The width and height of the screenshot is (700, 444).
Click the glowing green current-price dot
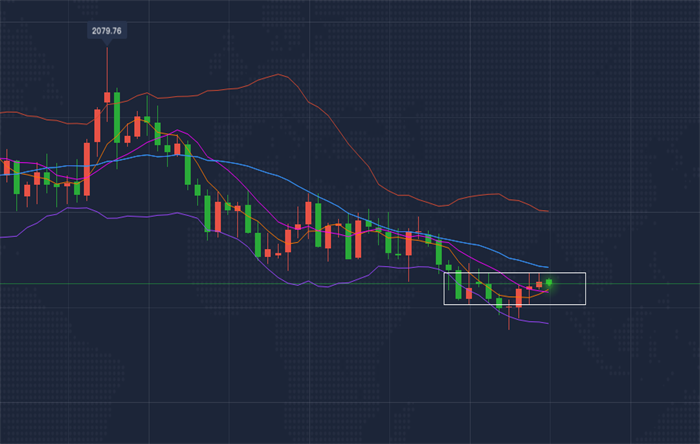coord(549,283)
